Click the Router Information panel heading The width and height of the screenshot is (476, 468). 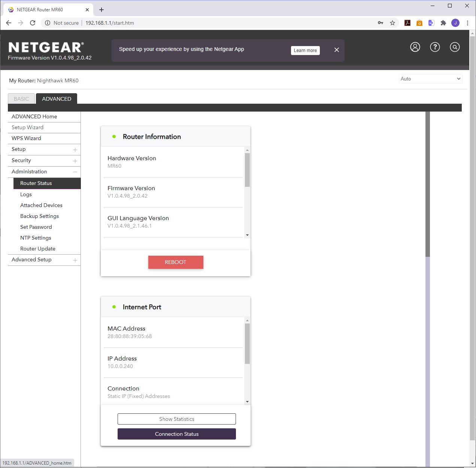[x=152, y=137]
